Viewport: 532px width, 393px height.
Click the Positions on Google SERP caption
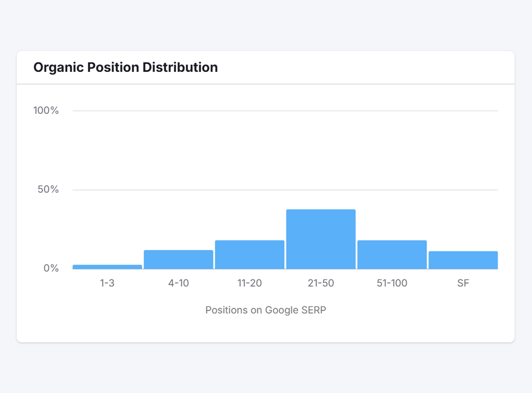[266, 310]
